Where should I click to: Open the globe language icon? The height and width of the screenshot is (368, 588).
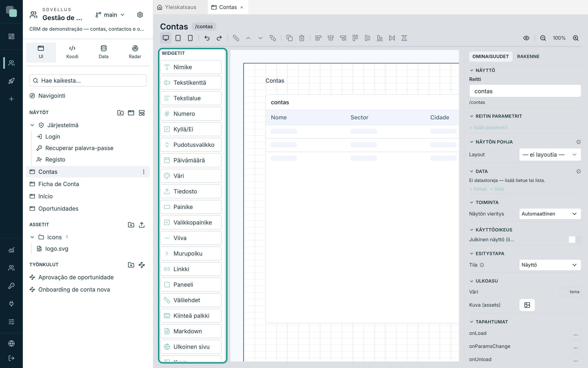[x=11, y=343]
